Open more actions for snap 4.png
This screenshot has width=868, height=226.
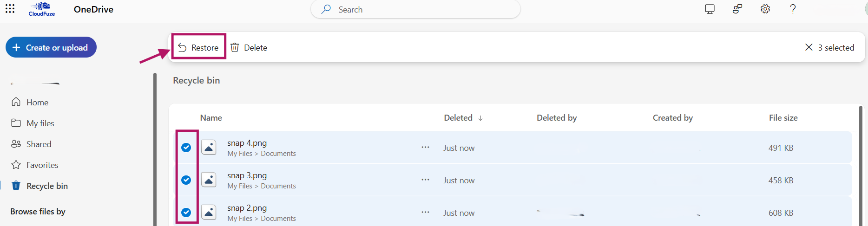425,147
